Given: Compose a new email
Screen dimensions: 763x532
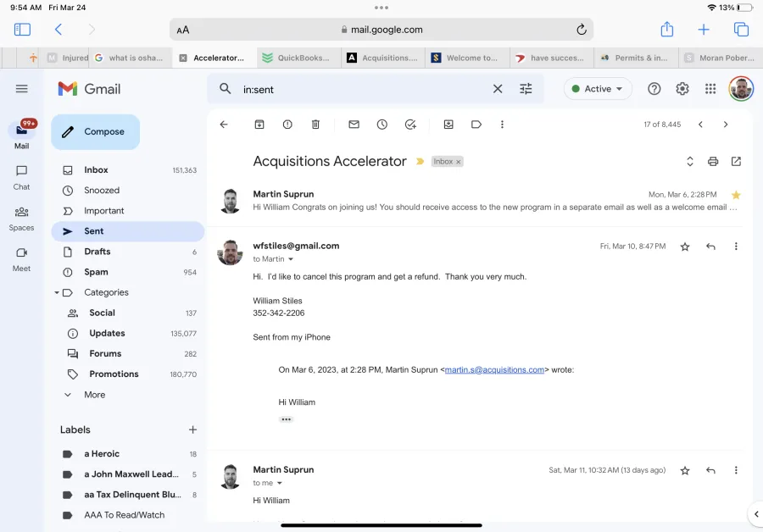Looking at the screenshot, I should [x=95, y=132].
